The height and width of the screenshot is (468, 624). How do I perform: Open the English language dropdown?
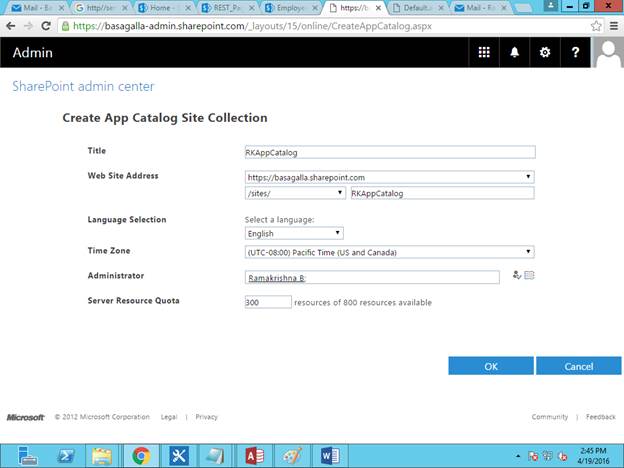pyautogui.click(x=294, y=233)
